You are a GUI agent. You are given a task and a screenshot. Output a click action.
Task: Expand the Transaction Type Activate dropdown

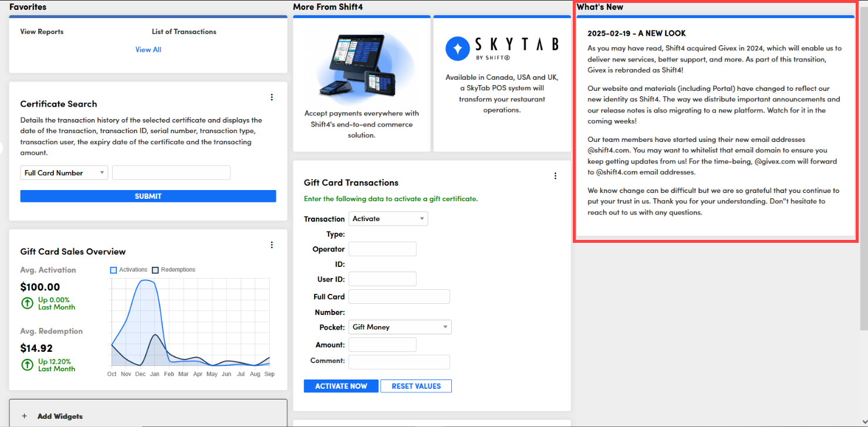388,219
